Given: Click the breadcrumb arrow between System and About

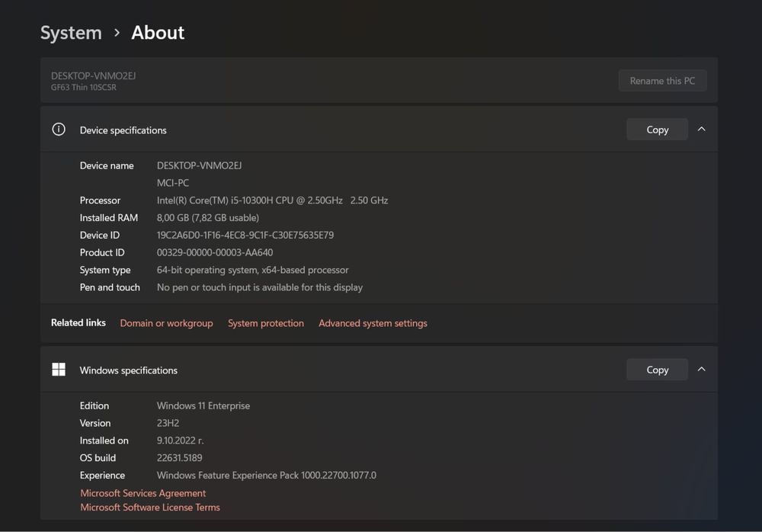Looking at the screenshot, I should (117, 33).
